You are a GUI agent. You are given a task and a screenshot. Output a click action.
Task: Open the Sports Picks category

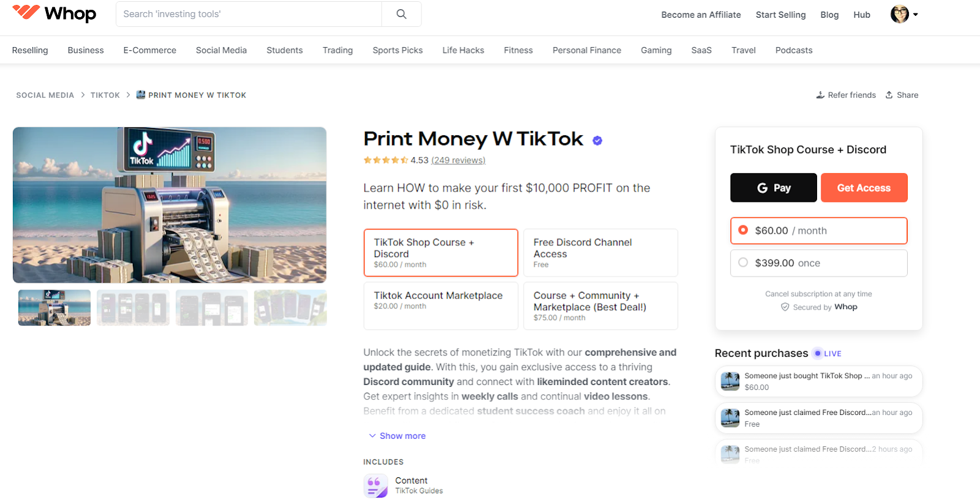(398, 50)
